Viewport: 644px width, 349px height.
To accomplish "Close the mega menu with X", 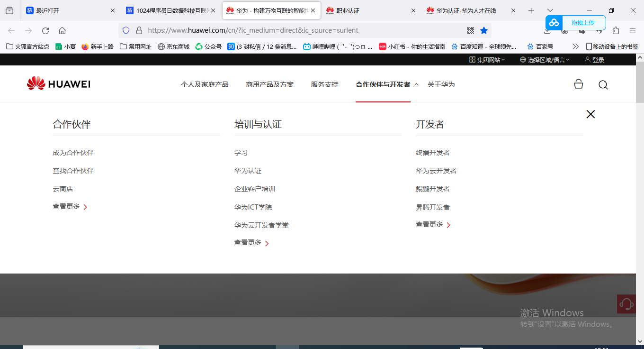I will point(590,114).
